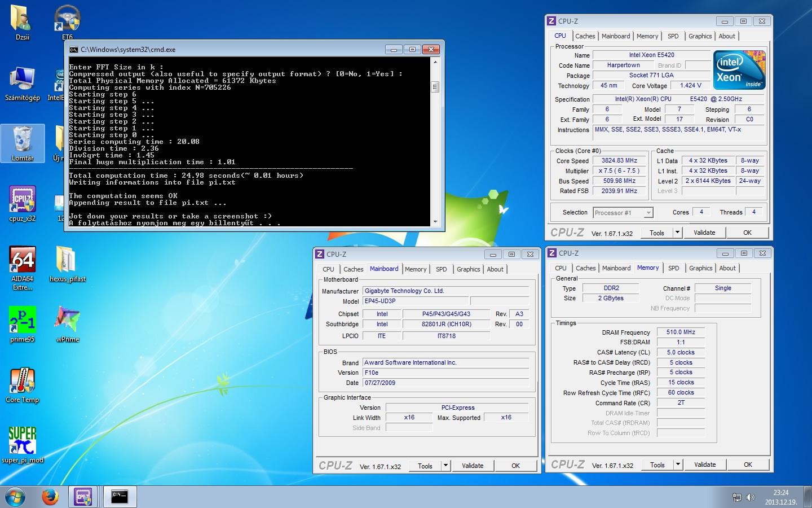Image resolution: width=812 pixels, height=508 pixels.
Task: Open the Windows Start menu orb
Action: pos(15,496)
